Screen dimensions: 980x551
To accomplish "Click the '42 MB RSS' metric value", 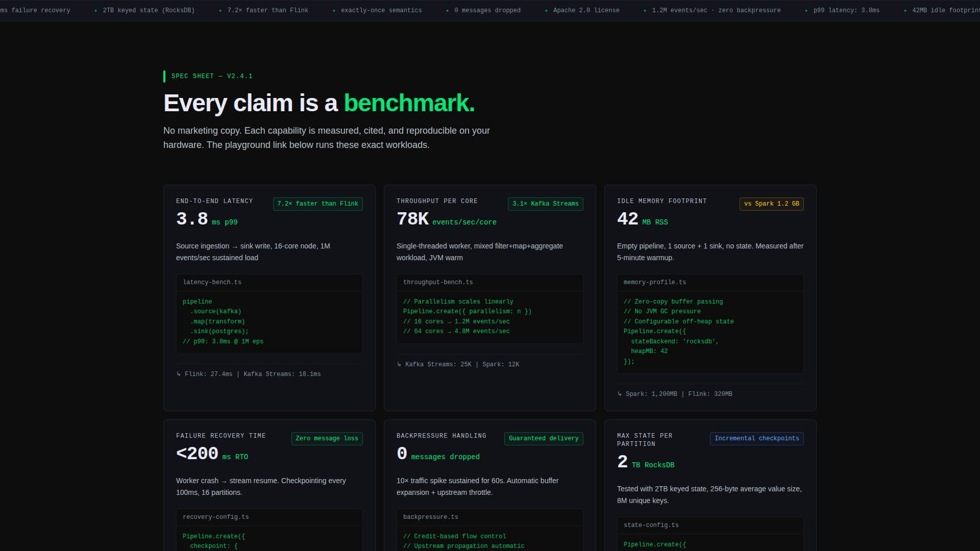I will click(642, 219).
